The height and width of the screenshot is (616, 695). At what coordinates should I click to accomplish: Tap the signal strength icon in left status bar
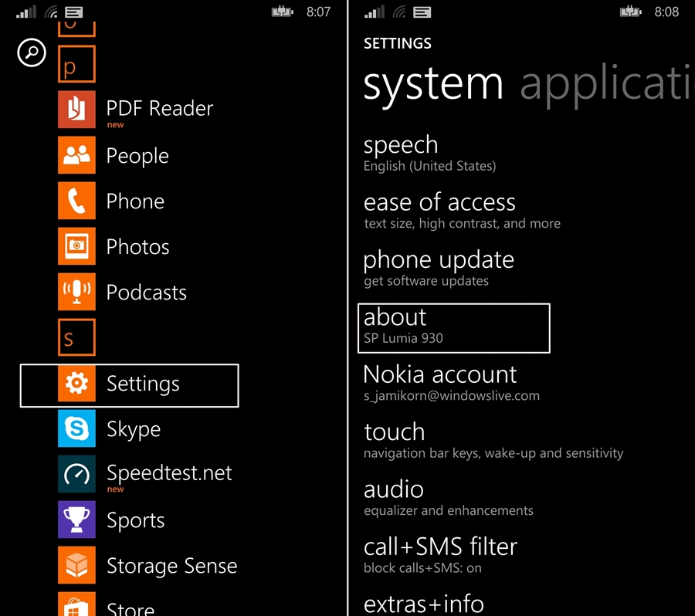click(25, 12)
